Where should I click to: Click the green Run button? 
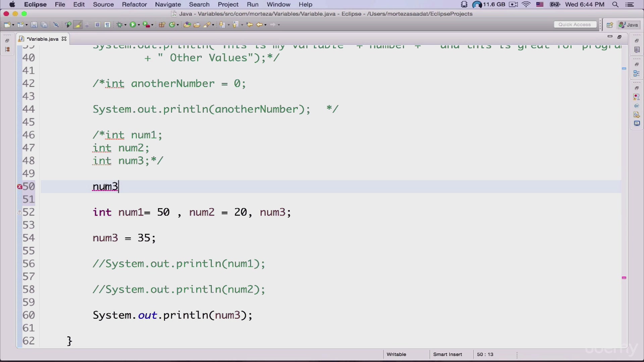point(133,25)
